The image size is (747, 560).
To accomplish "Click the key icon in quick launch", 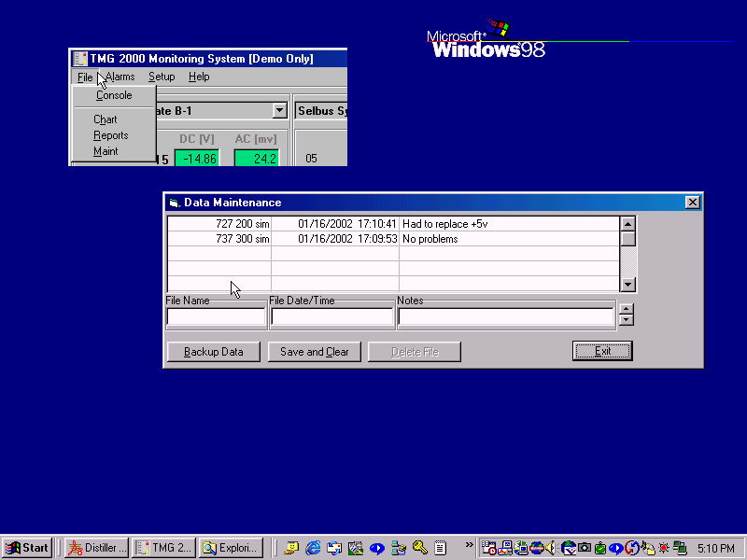I will coord(420,548).
